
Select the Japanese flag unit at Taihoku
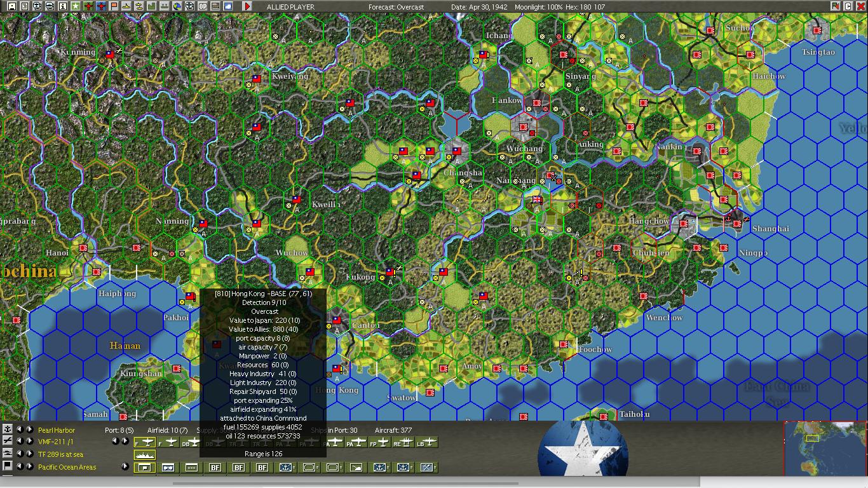click(x=604, y=417)
